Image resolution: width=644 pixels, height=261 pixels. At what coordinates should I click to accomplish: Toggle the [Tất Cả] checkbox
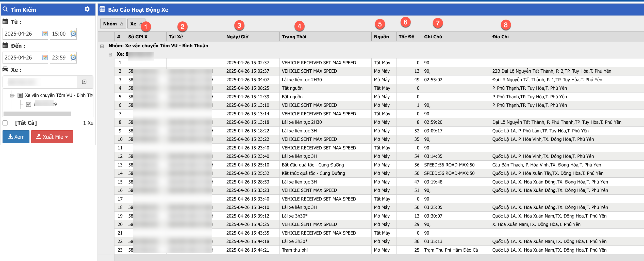coord(5,123)
